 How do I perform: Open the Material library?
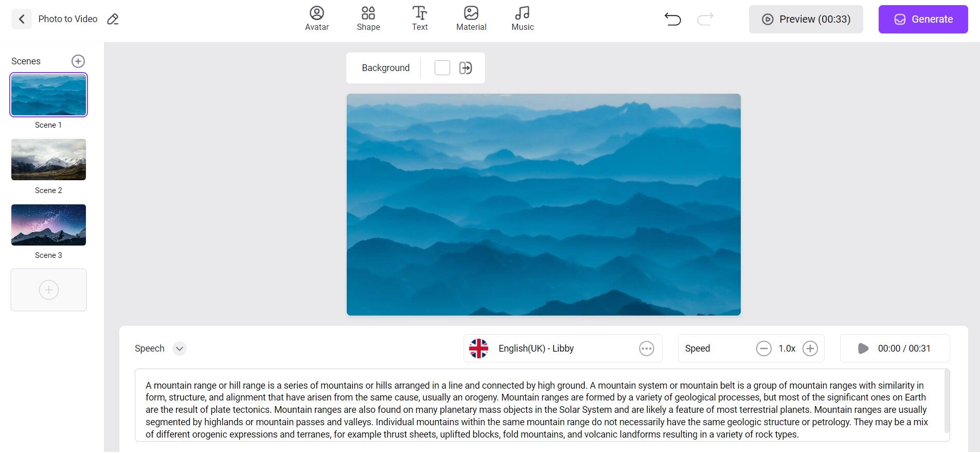pos(471,19)
